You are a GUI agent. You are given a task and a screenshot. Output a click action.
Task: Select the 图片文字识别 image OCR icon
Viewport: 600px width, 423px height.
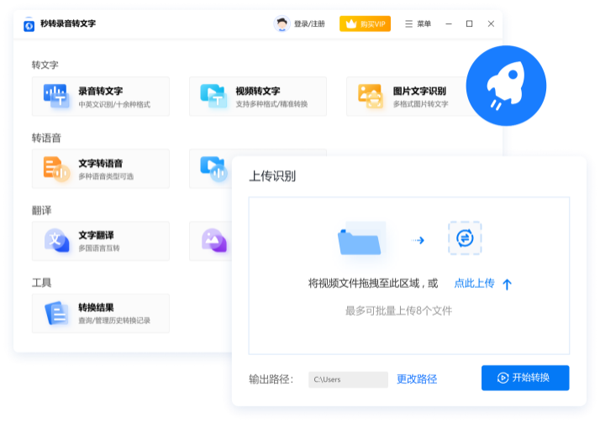370,96
